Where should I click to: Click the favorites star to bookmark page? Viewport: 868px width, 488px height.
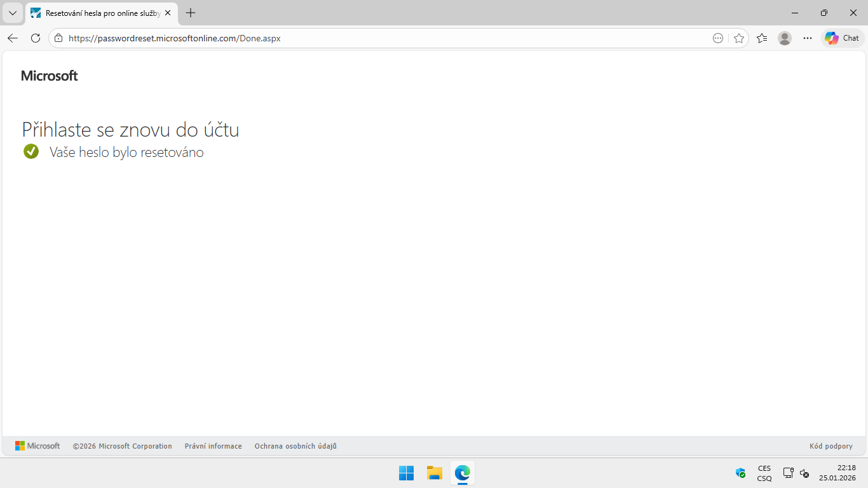click(739, 38)
